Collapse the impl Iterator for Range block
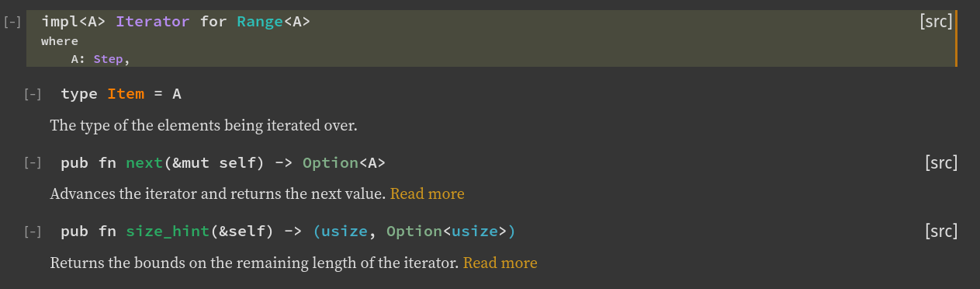Screen dimensions: 980x289 click(12, 23)
